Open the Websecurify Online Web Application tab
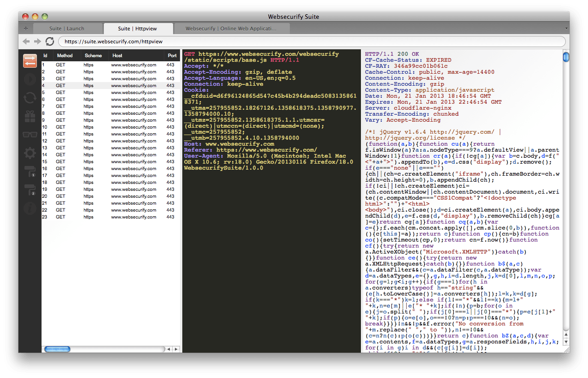The image size is (588, 378). coord(231,29)
